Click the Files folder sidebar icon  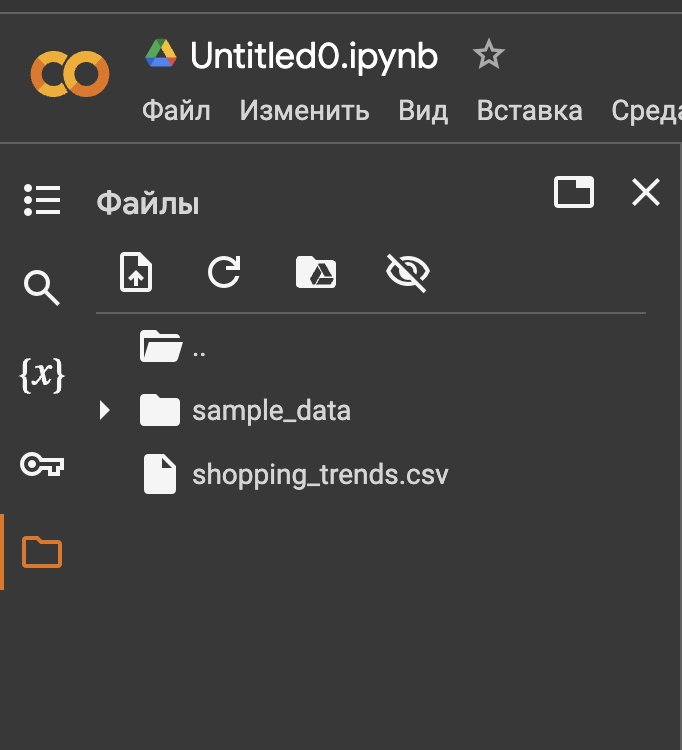click(42, 551)
